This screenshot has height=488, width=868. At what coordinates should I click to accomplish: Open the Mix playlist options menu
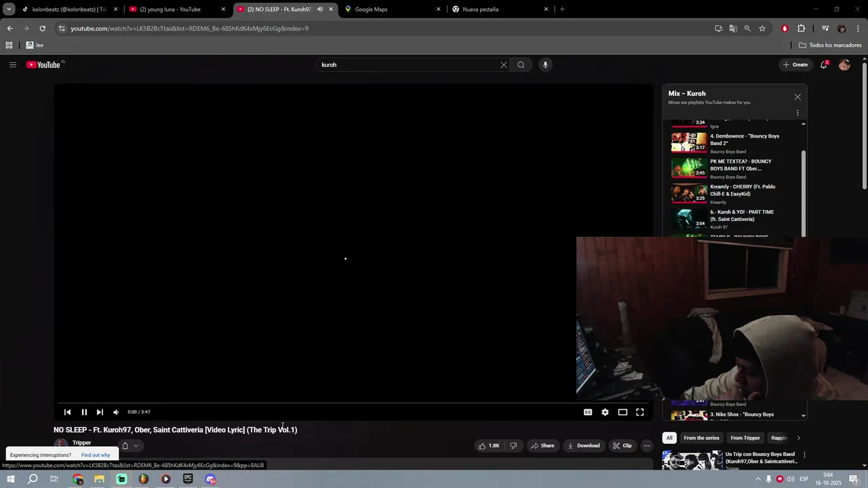797,113
